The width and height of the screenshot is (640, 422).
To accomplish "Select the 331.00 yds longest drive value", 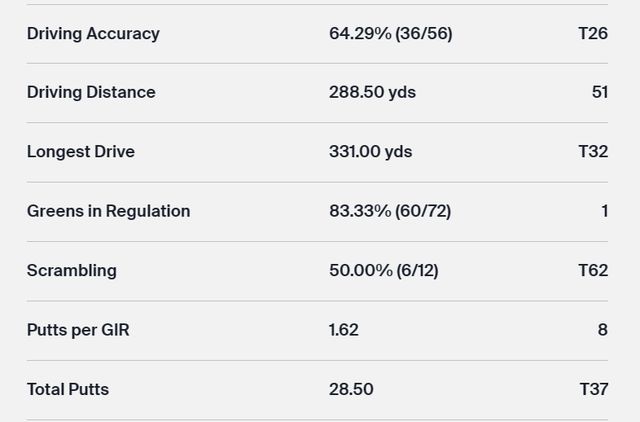I will coord(370,152).
